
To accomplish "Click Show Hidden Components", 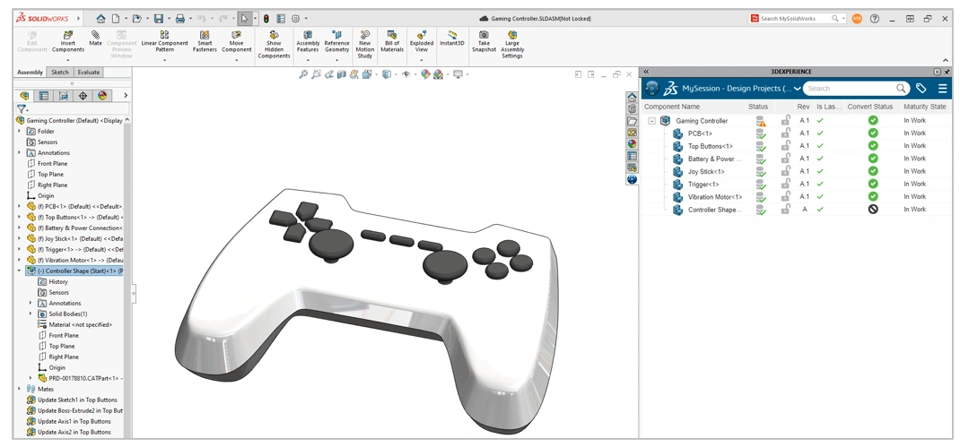I will [x=274, y=45].
